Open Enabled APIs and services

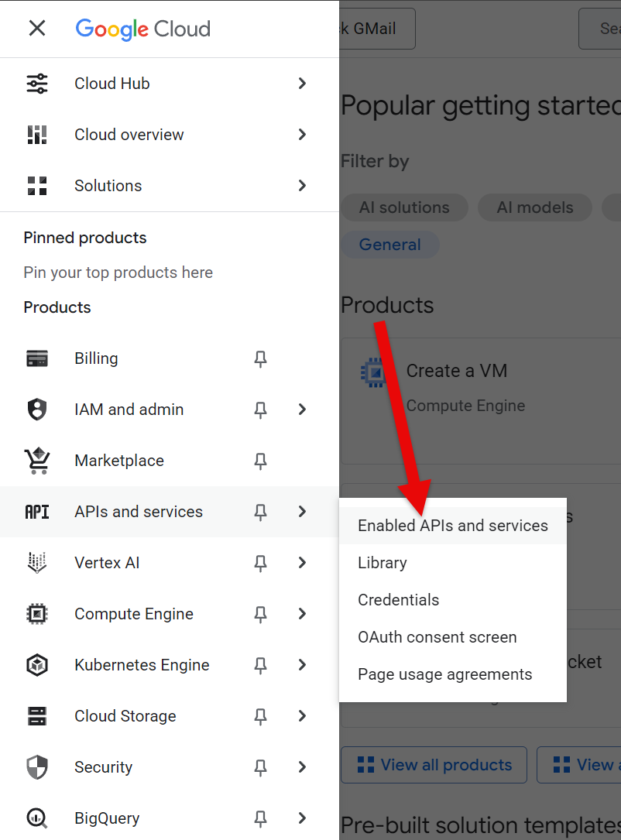[452, 526]
